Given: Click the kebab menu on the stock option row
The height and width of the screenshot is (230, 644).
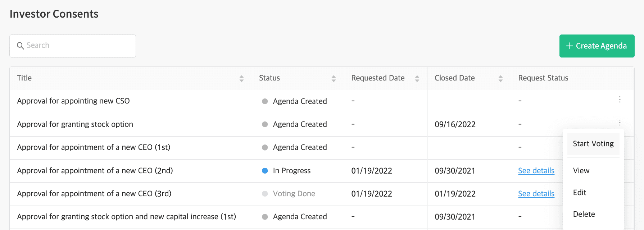Looking at the screenshot, I should coord(620,123).
